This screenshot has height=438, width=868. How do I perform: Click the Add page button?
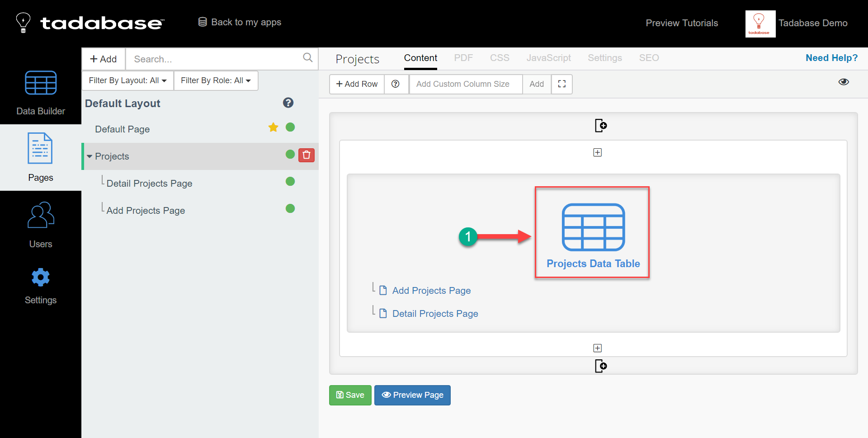click(104, 59)
